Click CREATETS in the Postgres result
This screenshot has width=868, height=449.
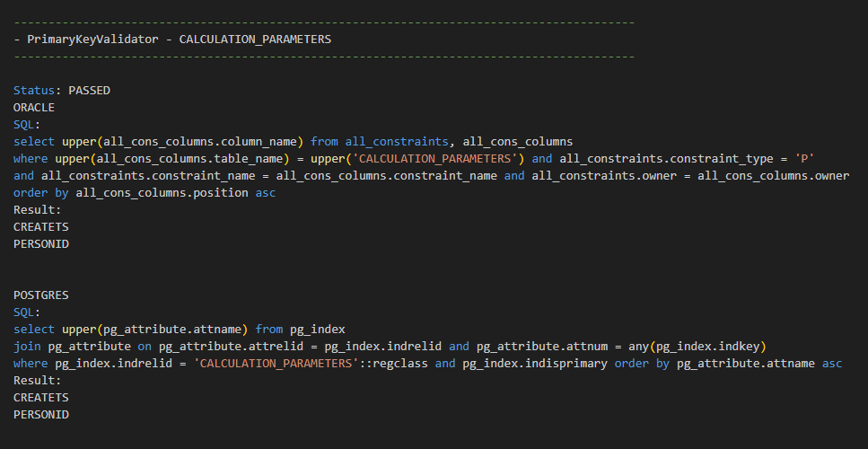point(40,398)
